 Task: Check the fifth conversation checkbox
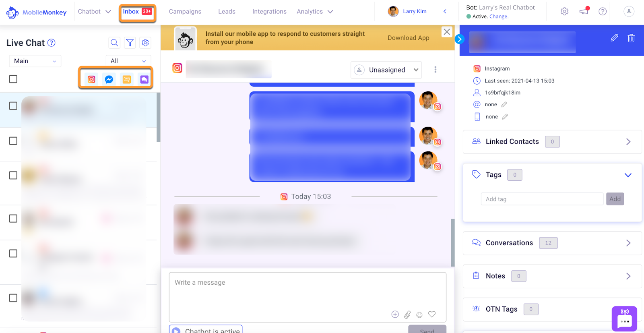pos(13,253)
